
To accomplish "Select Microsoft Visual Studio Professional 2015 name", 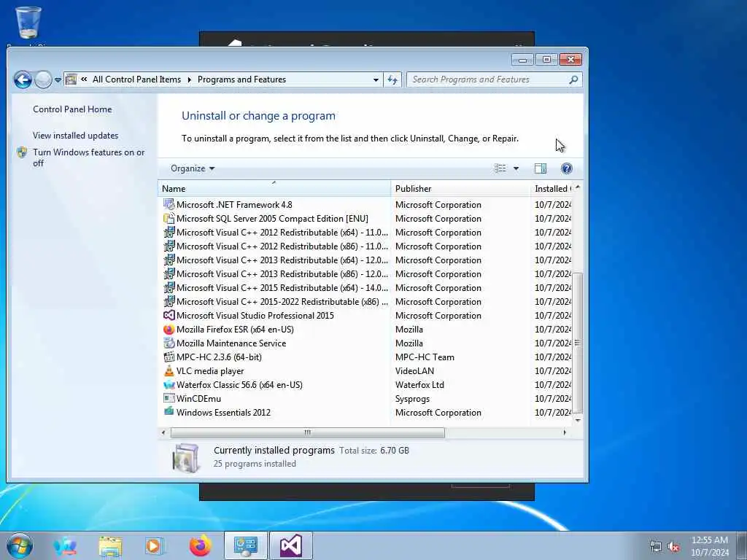I will (255, 315).
